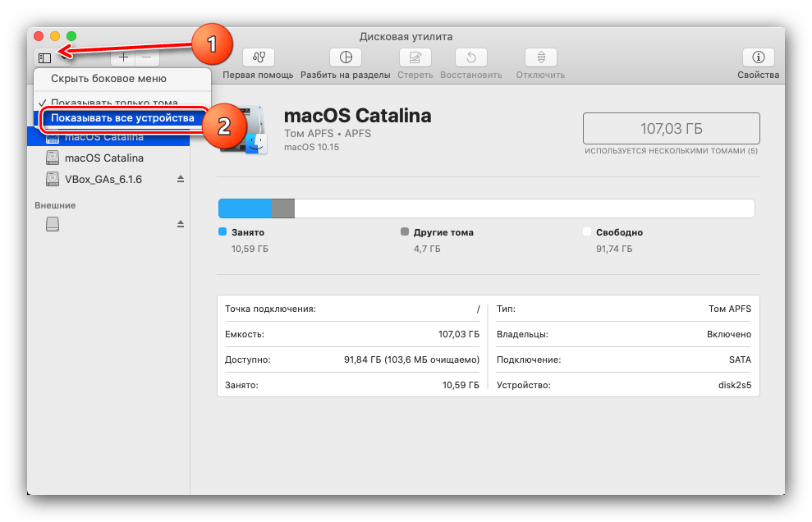Viewport: 812px width, 522px height.
Task: Click the 'Доступно:' row label
Action: coord(247,360)
